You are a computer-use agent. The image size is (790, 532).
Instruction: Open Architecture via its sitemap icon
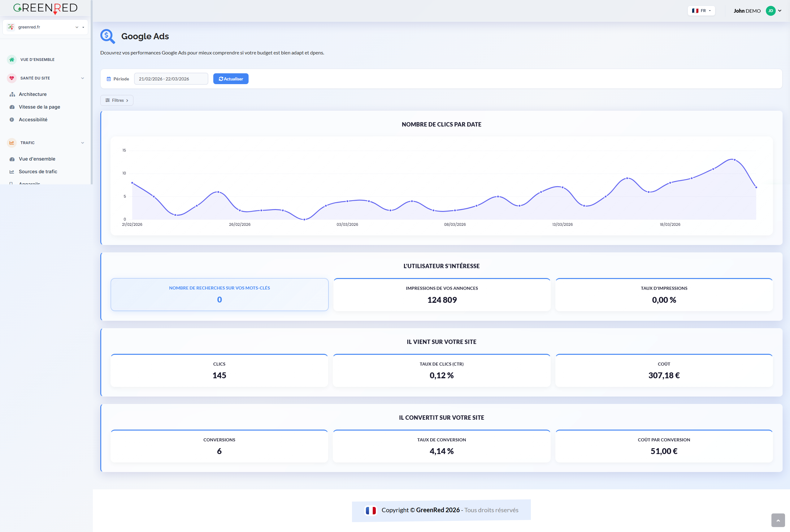click(12, 94)
